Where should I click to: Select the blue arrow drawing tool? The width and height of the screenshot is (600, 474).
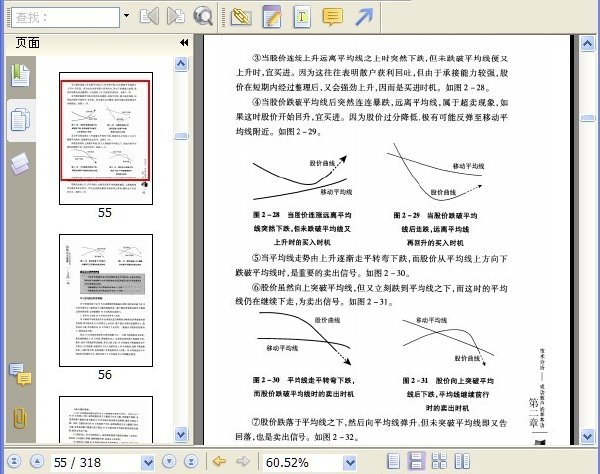click(364, 17)
